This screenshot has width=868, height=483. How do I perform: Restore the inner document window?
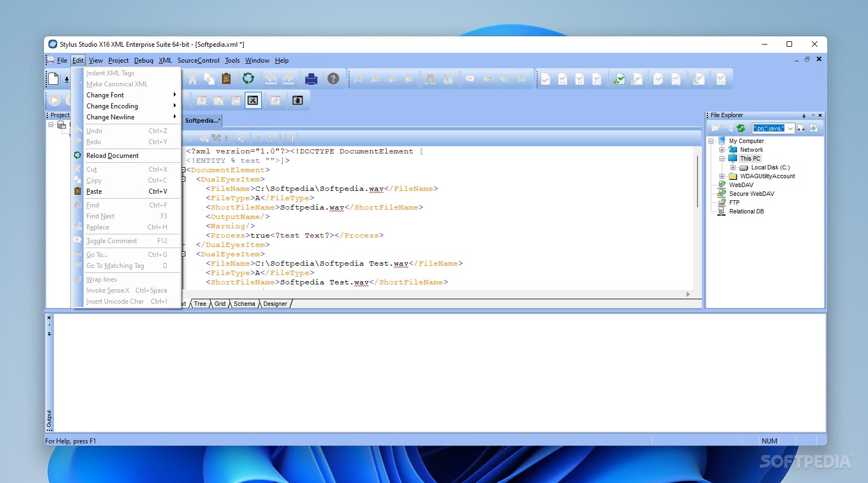(807, 59)
